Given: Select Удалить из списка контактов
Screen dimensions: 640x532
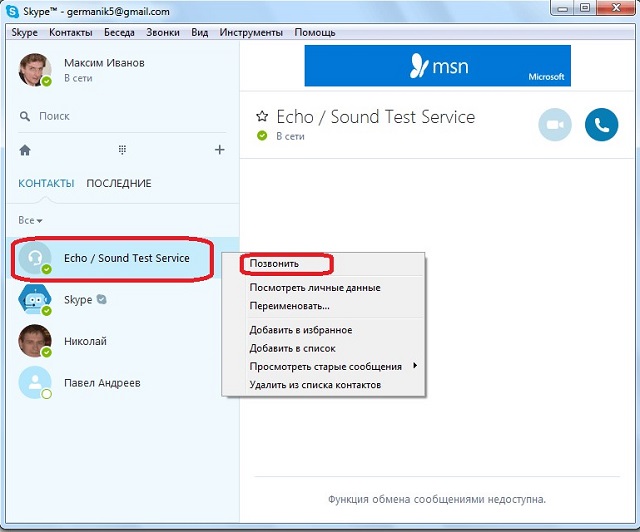Looking at the screenshot, I should [x=315, y=385].
